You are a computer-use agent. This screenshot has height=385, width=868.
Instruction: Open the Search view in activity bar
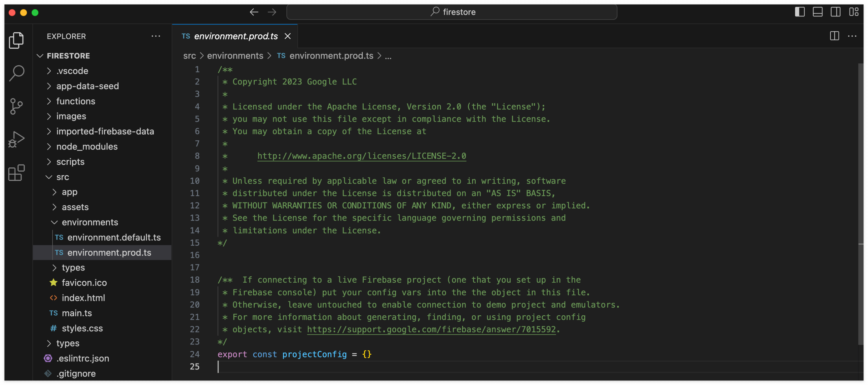point(16,73)
